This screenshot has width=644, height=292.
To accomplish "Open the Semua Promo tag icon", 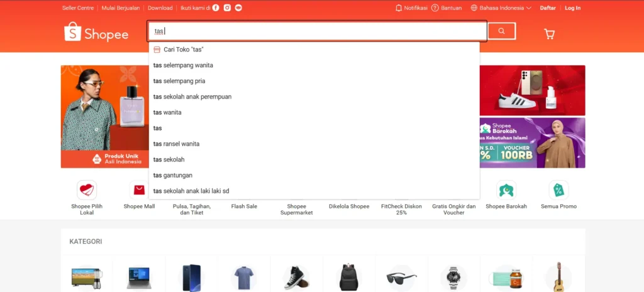I will (x=558, y=190).
